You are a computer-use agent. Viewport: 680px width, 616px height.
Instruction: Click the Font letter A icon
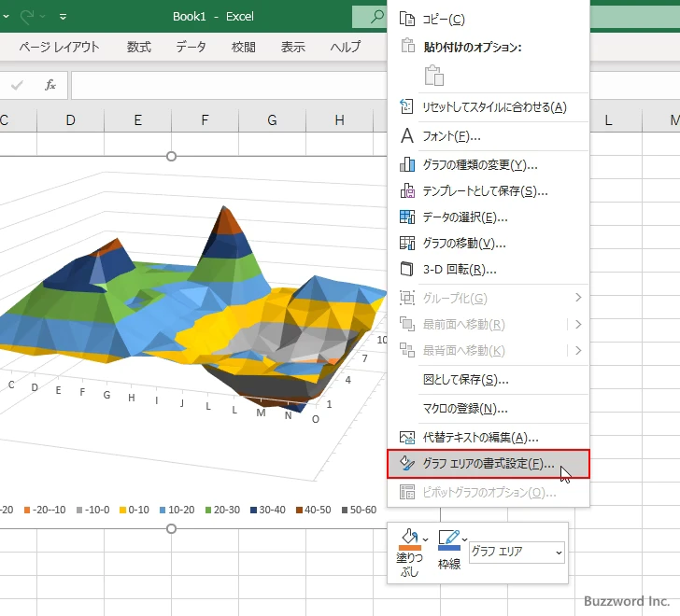pyautogui.click(x=407, y=136)
